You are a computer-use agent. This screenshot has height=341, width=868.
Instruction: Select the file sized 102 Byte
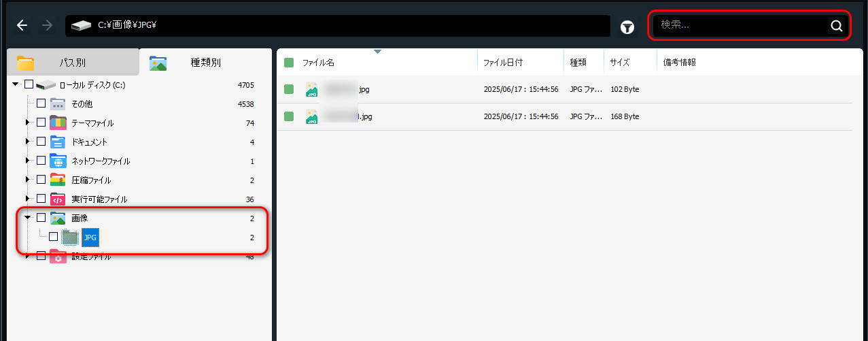tap(564, 89)
